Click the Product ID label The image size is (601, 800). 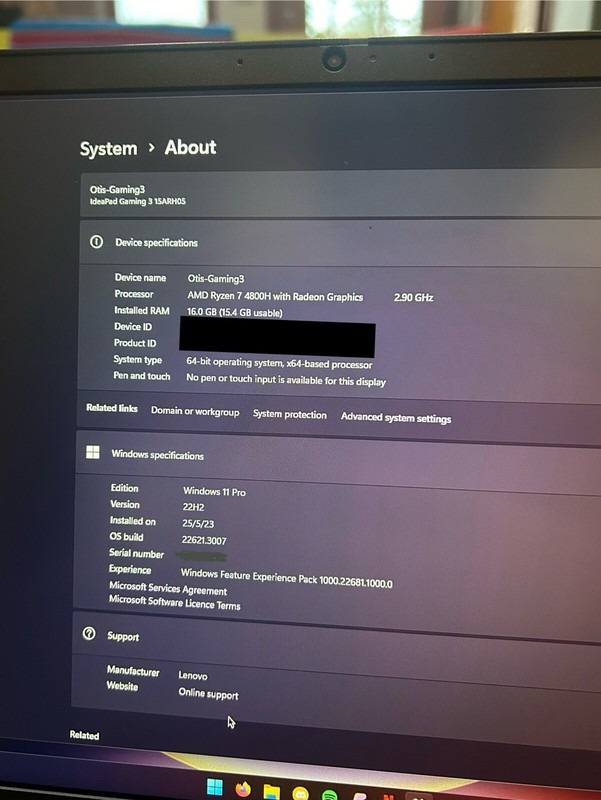pyautogui.click(x=135, y=343)
